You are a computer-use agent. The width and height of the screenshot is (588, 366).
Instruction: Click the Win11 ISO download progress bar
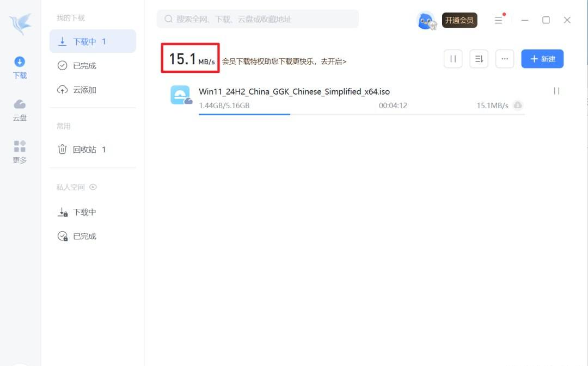[362, 114]
